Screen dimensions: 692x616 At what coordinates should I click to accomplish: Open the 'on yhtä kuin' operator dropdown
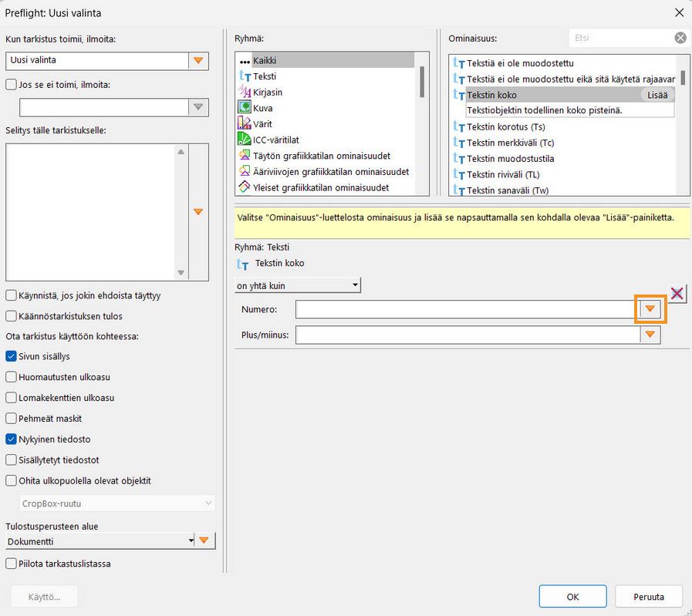pyautogui.click(x=298, y=285)
